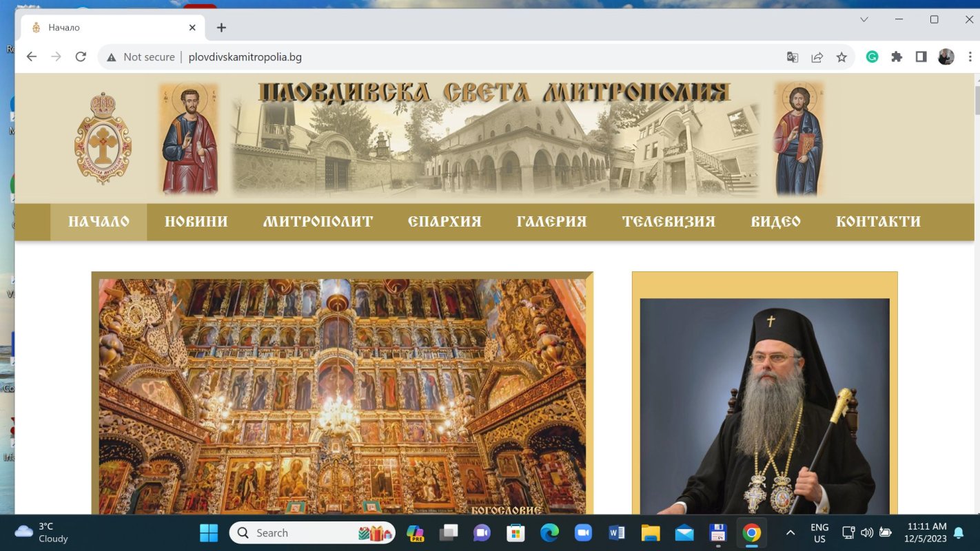Viewport: 980px width, 551px height.
Task: Reload the plovdivskamitropolia.bg page
Action: tap(81, 57)
